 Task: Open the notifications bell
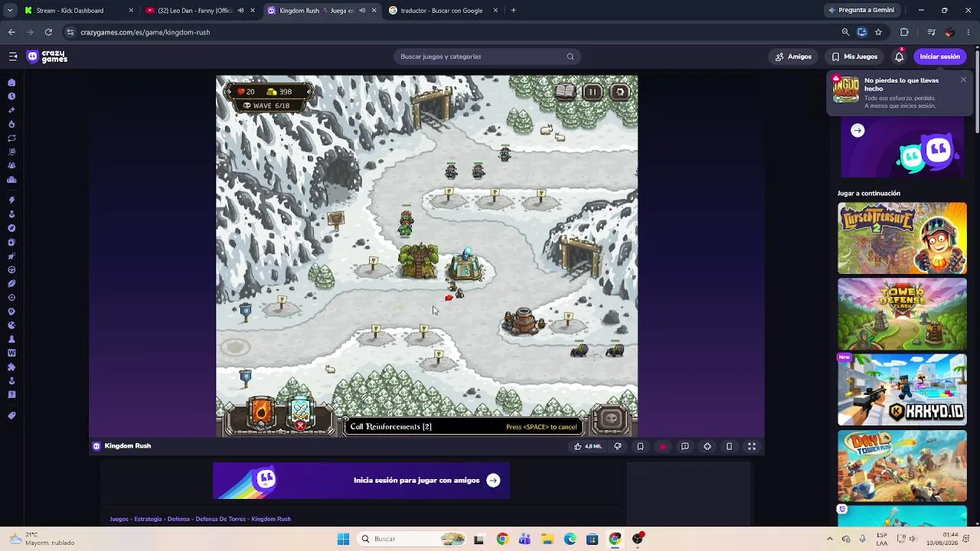pos(900,57)
